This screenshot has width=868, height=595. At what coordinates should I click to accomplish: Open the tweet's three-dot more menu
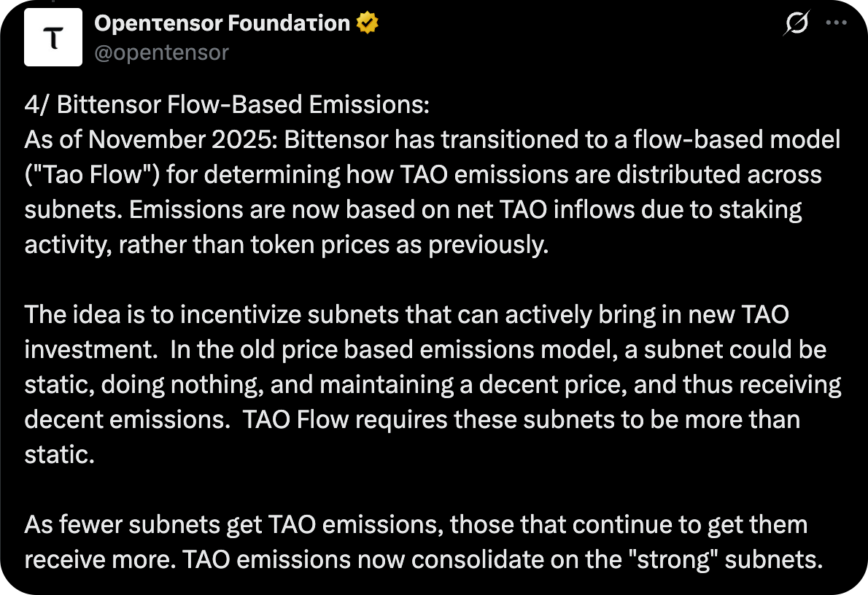[836, 23]
